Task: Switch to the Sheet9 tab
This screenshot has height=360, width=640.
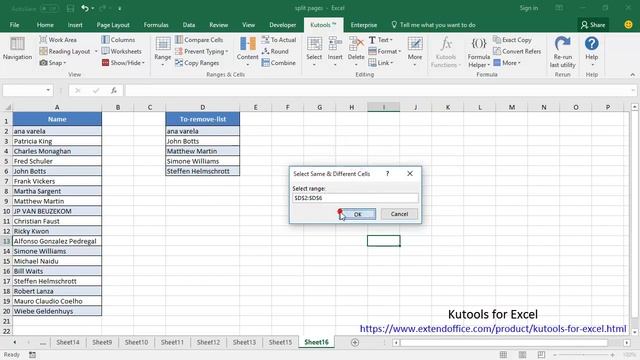Action: [x=102, y=342]
